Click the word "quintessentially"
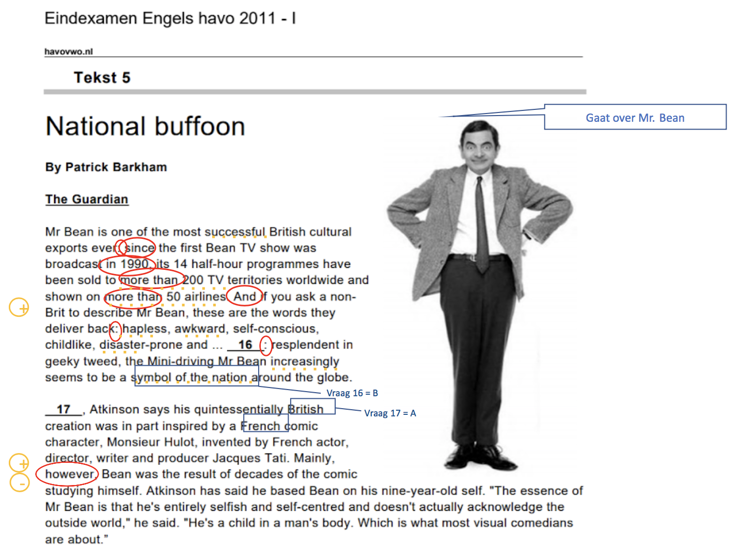The image size is (756, 549). pos(239,410)
